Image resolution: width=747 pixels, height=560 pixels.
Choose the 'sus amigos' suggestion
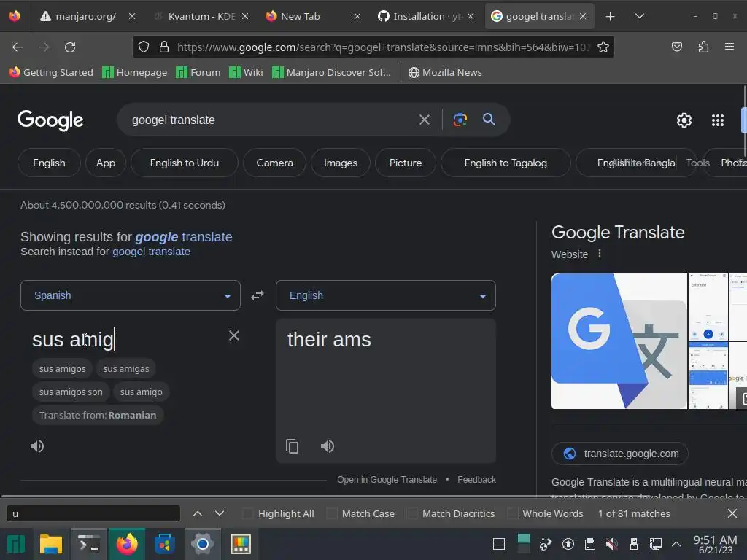click(x=63, y=368)
